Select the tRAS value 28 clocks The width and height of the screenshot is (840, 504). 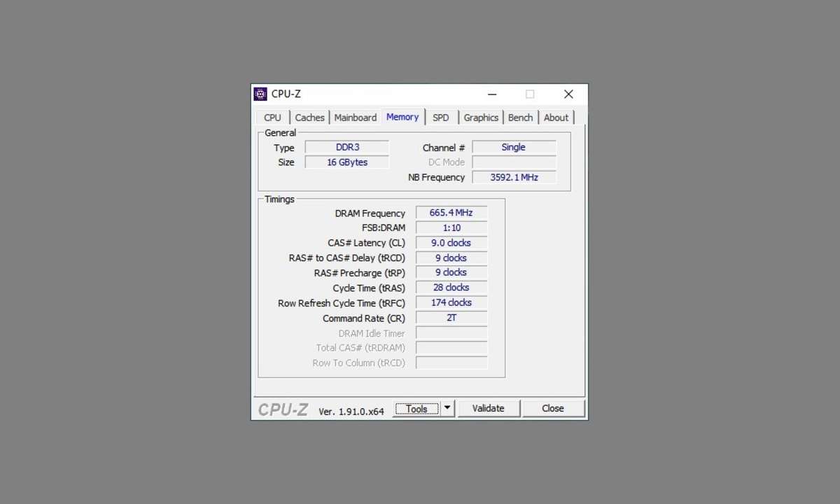[451, 288]
